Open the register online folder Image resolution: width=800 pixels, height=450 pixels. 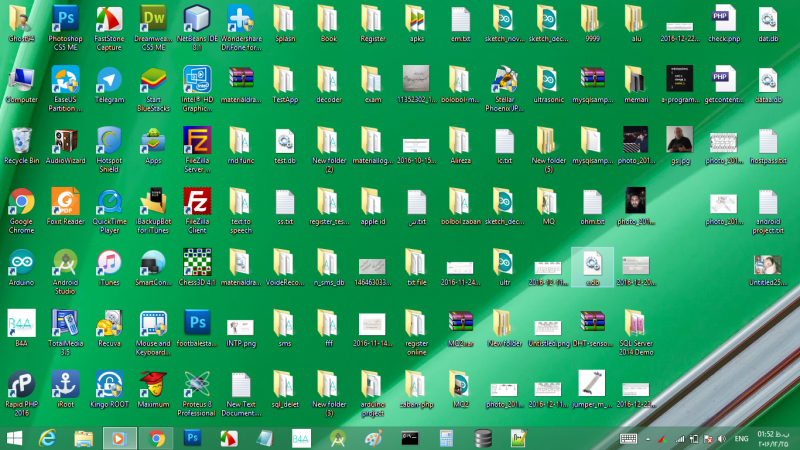[416, 333]
